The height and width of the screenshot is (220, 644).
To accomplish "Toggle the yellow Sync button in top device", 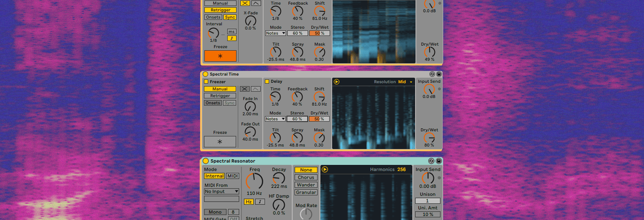I will click(230, 17).
